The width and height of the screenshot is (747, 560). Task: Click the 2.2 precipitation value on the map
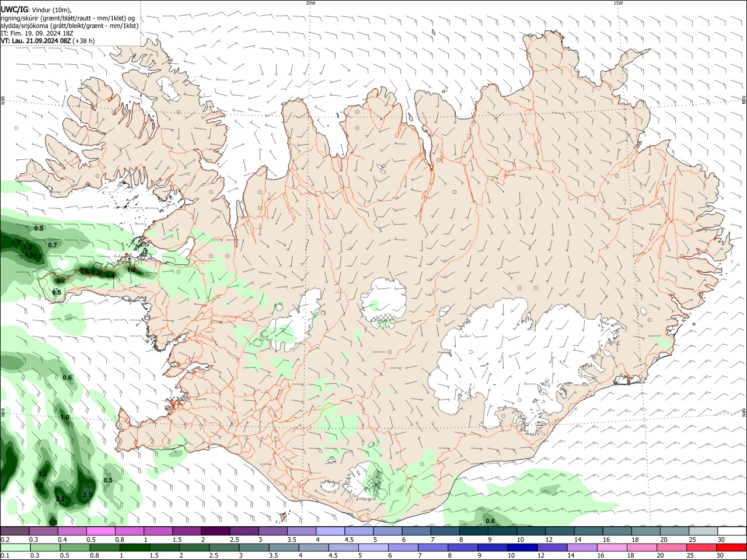point(60,499)
